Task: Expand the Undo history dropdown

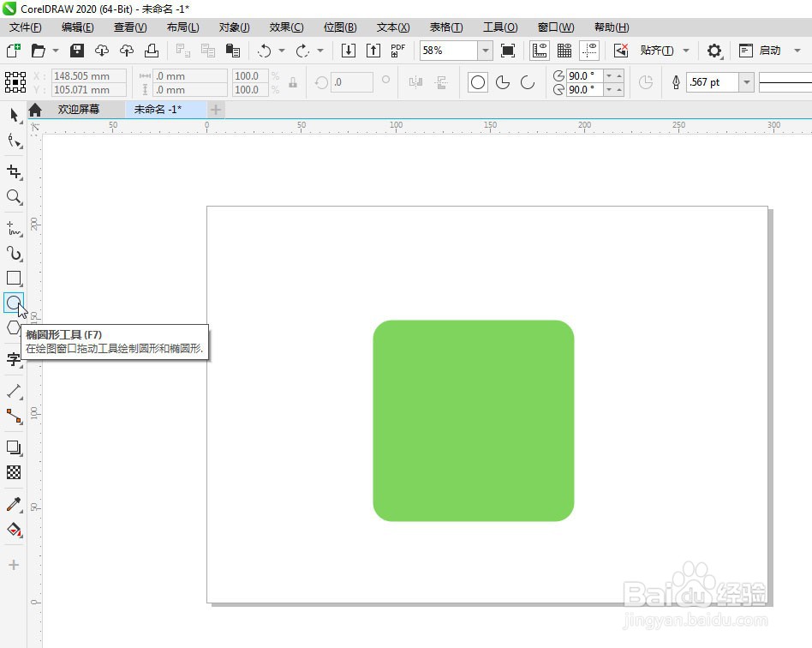Action: click(x=282, y=51)
